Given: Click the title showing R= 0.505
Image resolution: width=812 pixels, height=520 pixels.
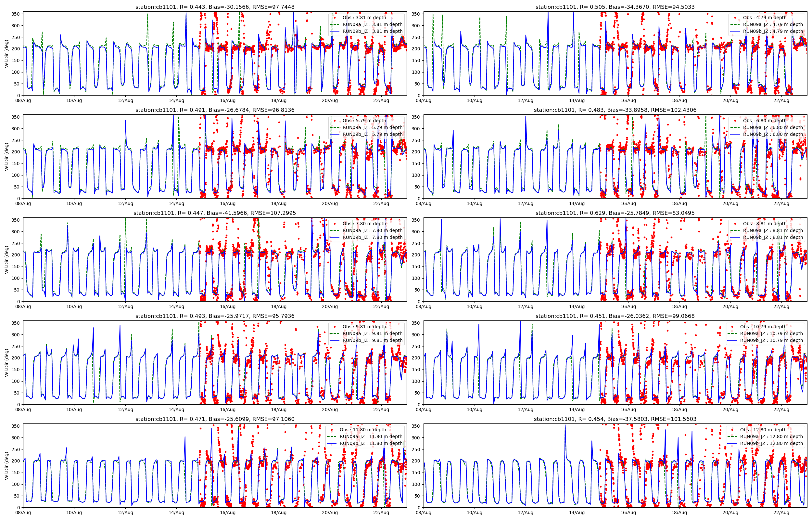Looking at the screenshot, I should (615, 7).
